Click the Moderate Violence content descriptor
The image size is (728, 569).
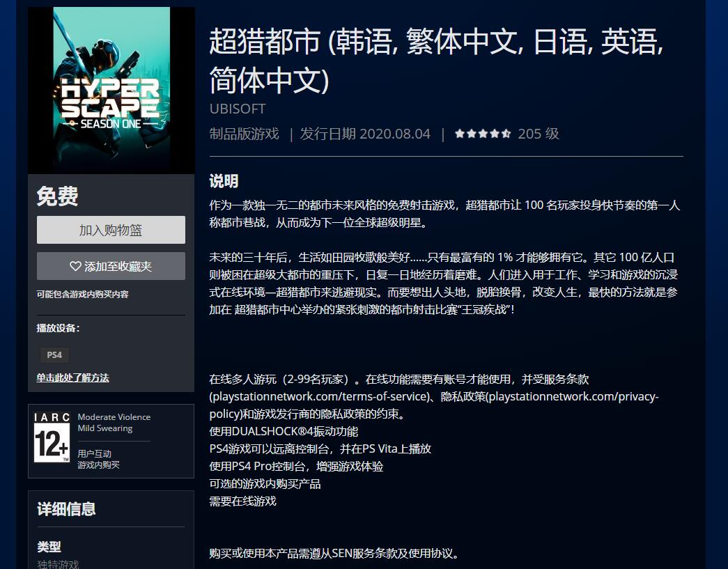click(114, 416)
